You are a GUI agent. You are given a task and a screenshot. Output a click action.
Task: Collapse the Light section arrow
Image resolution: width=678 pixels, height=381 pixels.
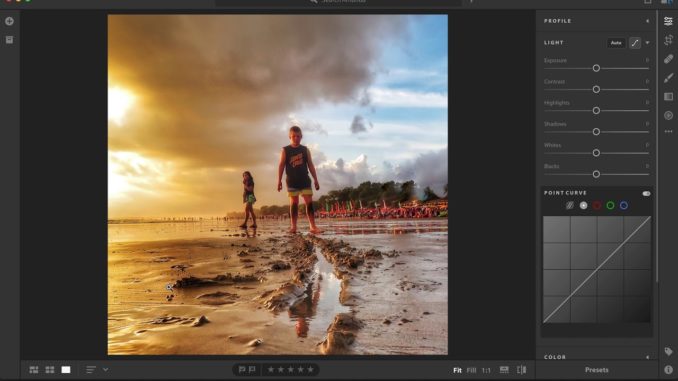click(x=647, y=43)
